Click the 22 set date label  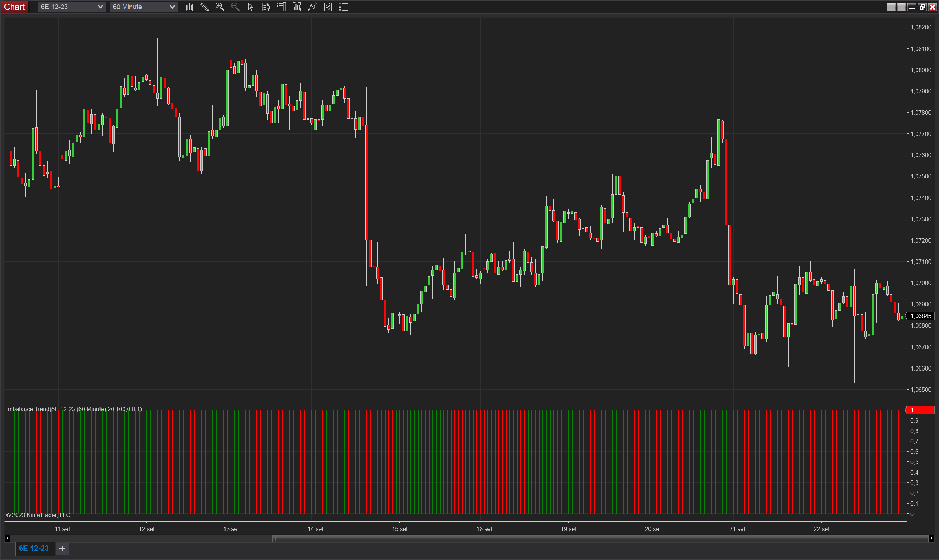tap(821, 529)
